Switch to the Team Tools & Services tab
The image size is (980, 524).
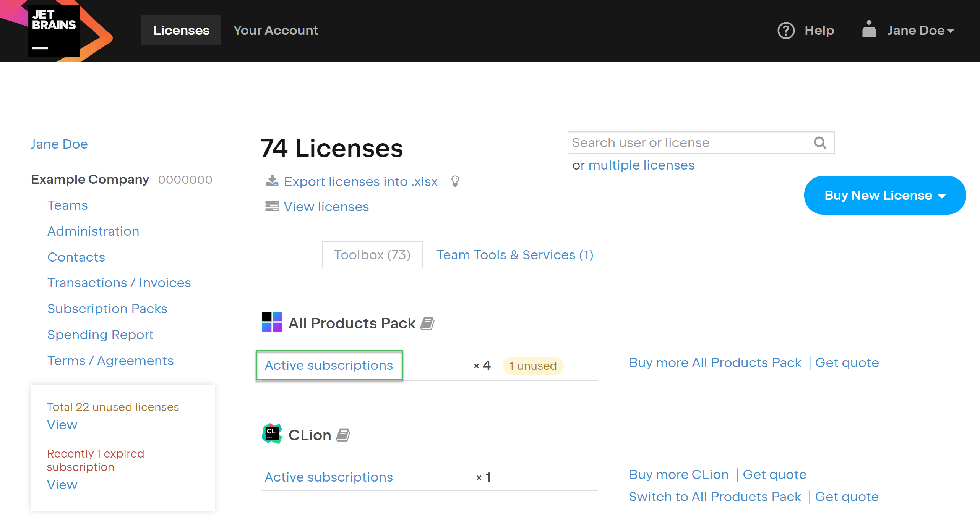[515, 255]
